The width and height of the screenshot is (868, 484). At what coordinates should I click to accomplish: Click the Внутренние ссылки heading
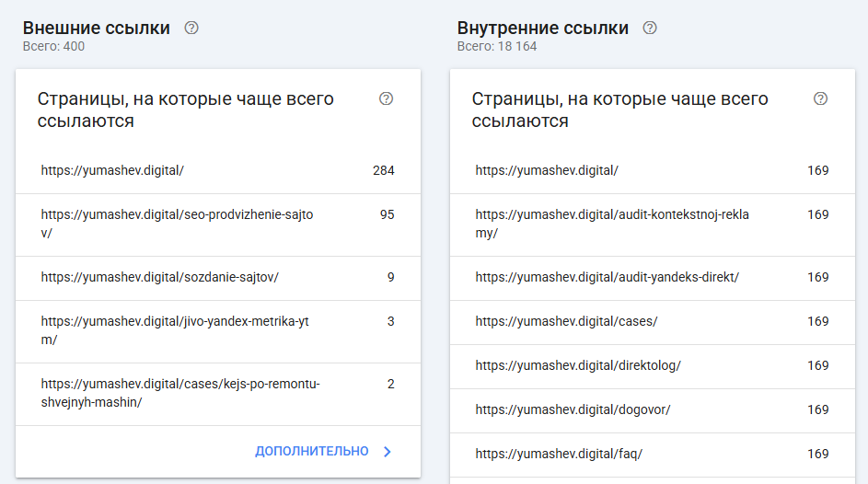click(x=543, y=28)
